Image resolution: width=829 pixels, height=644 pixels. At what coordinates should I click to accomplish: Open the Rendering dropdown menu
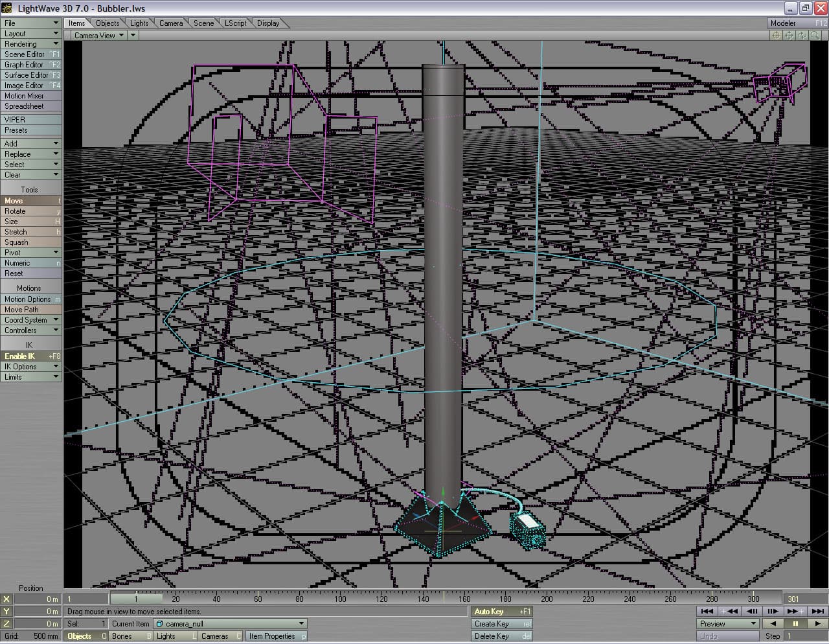[x=31, y=44]
